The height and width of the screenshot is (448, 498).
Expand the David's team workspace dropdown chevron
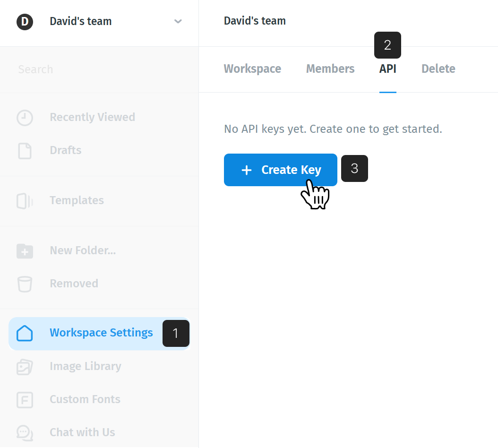click(178, 21)
